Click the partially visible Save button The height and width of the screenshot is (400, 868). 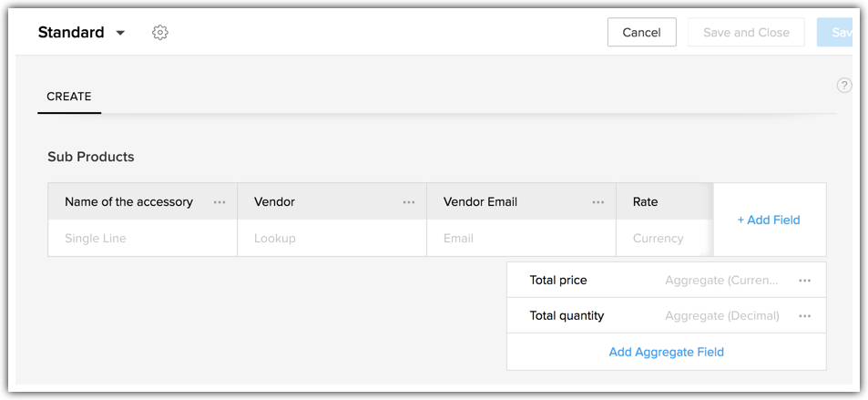(x=838, y=32)
